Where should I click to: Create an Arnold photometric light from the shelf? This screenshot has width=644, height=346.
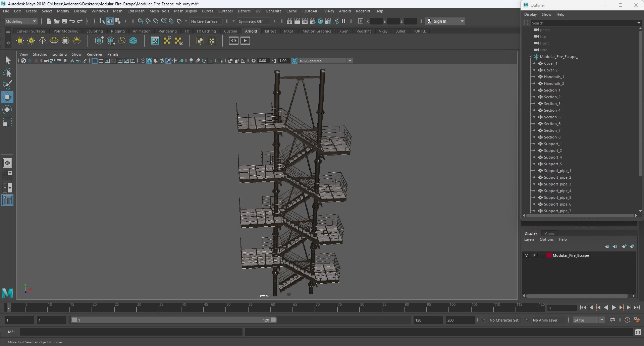click(x=43, y=41)
